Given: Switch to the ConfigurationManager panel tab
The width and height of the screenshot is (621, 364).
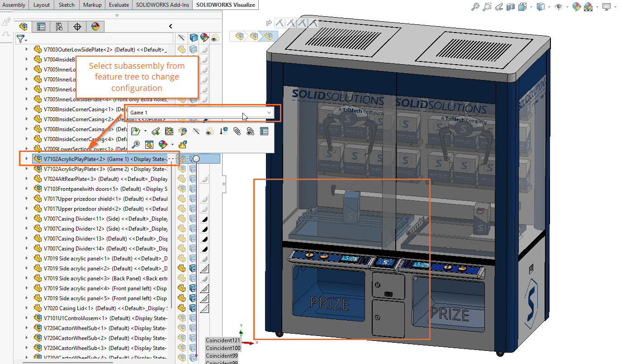Looking at the screenshot, I should pyautogui.click(x=59, y=27).
